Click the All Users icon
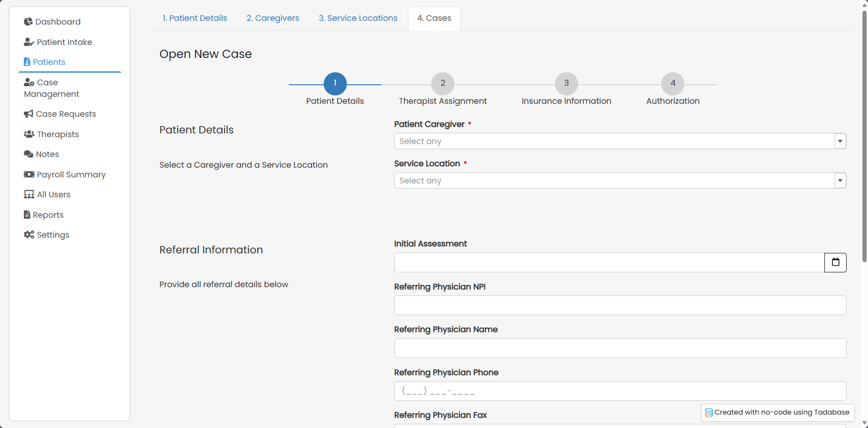This screenshot has width=868, height=428. [29, 194]
